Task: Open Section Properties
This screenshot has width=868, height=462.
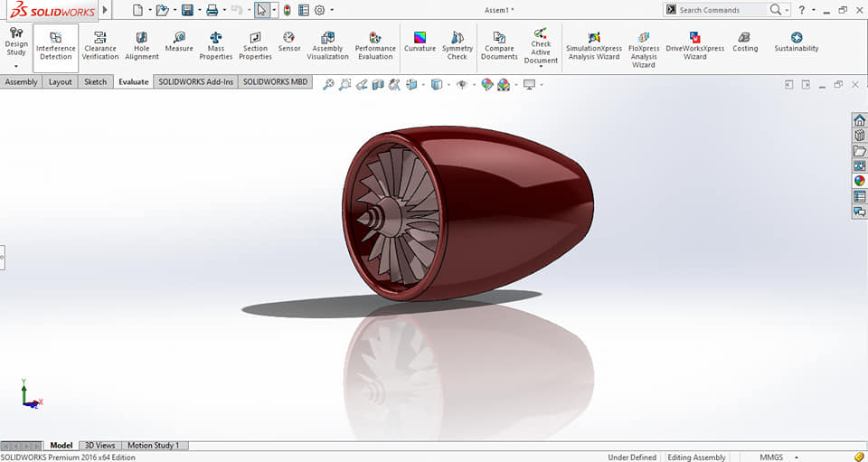Action: coord(255,45)
